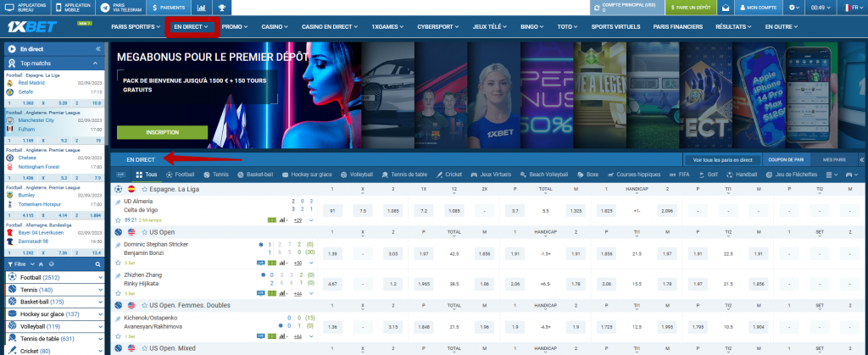
Task: Open Paris via Telegram link
Action: pos(120,8)
